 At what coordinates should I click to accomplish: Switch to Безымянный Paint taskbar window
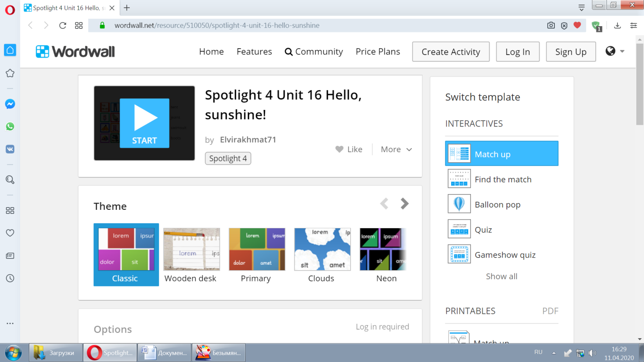pyautogui.click(x=219, y=353)
